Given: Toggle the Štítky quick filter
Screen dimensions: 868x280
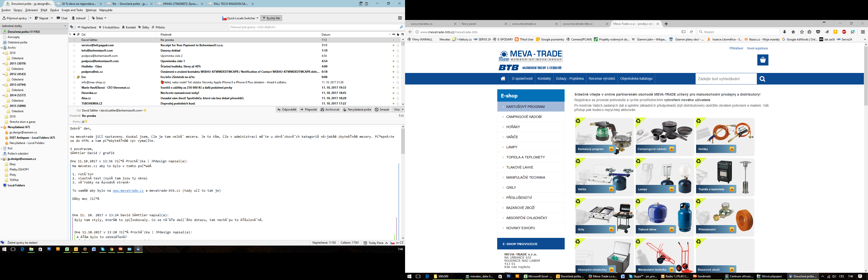Looking at the screenshot, I should coord(144,27).
